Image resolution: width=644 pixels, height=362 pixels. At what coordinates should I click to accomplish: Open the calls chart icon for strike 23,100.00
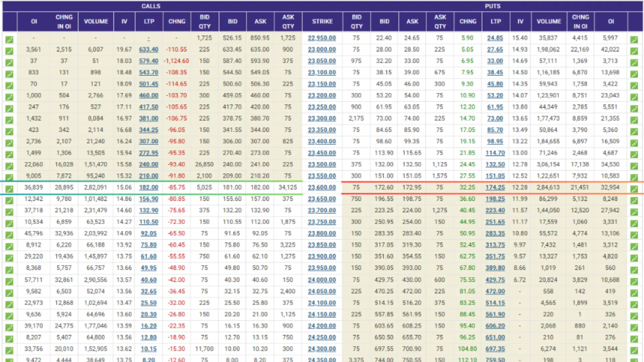9,74
